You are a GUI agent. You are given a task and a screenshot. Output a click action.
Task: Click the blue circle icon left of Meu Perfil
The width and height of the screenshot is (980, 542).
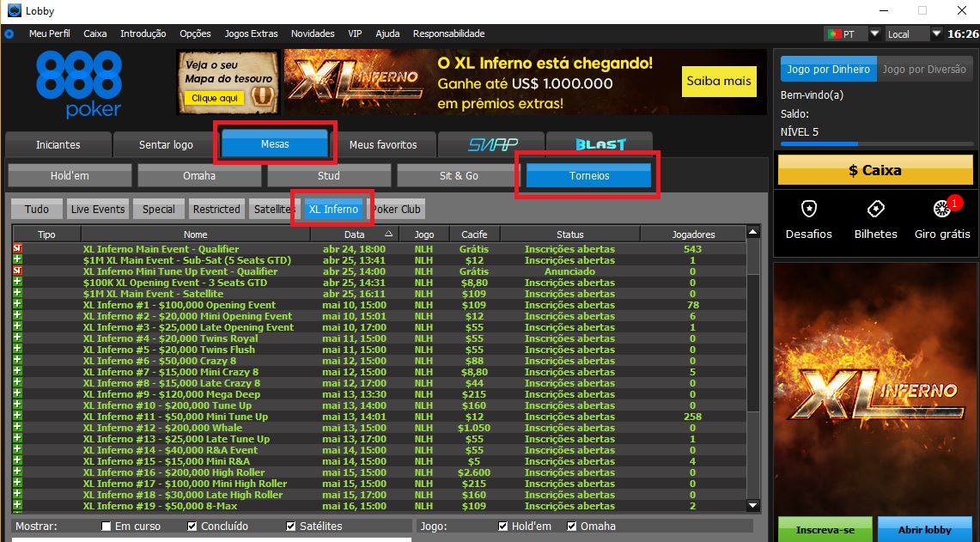pos(9,33)
